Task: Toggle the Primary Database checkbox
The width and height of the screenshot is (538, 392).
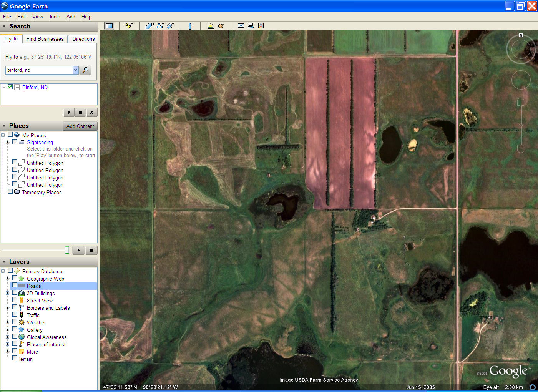Action: coord(10,271)
